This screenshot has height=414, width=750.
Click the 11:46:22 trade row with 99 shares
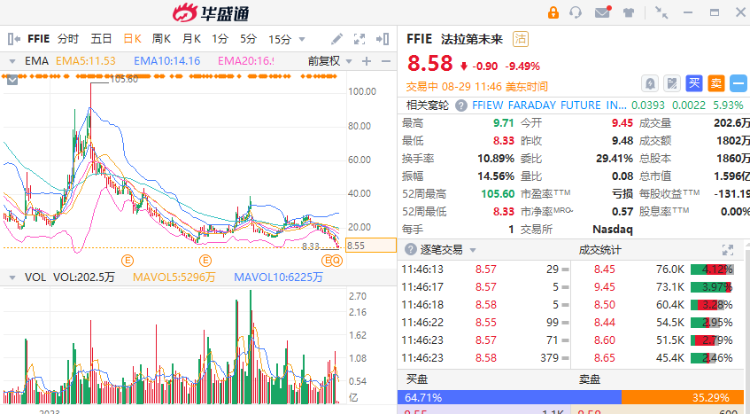(484, 322)
